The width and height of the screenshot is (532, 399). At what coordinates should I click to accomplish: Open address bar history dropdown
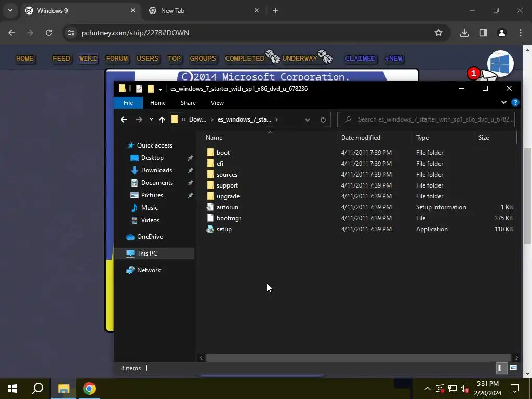point(307,119)
